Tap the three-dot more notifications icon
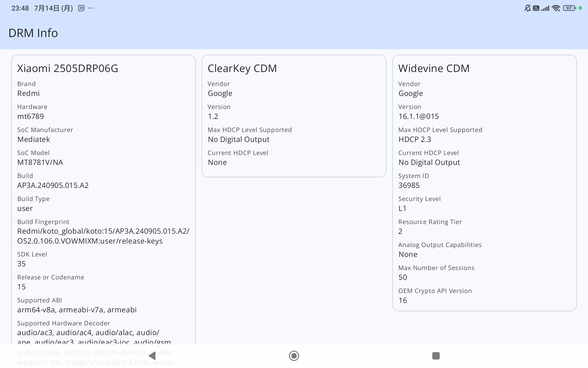588x368 pixels. 91,8
